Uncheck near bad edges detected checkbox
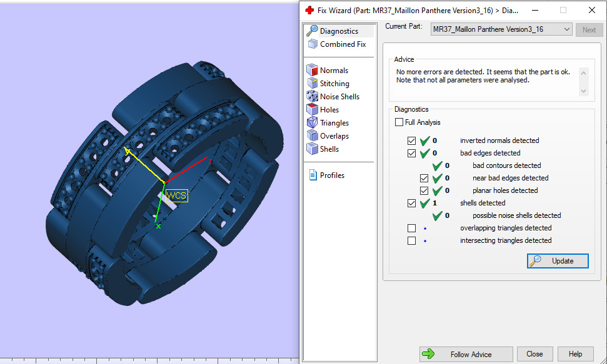 (x=424, y=179)
